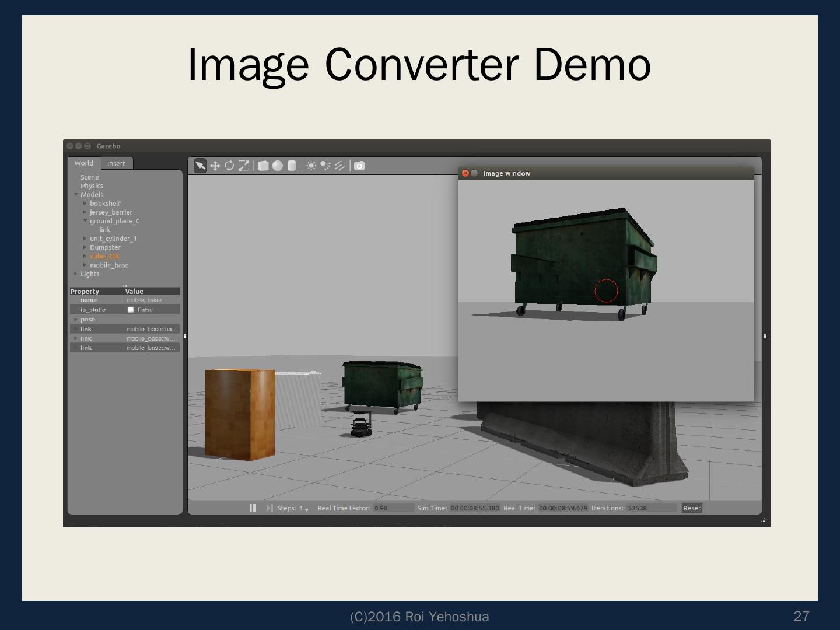Close the Image window

tap(466, 173)
